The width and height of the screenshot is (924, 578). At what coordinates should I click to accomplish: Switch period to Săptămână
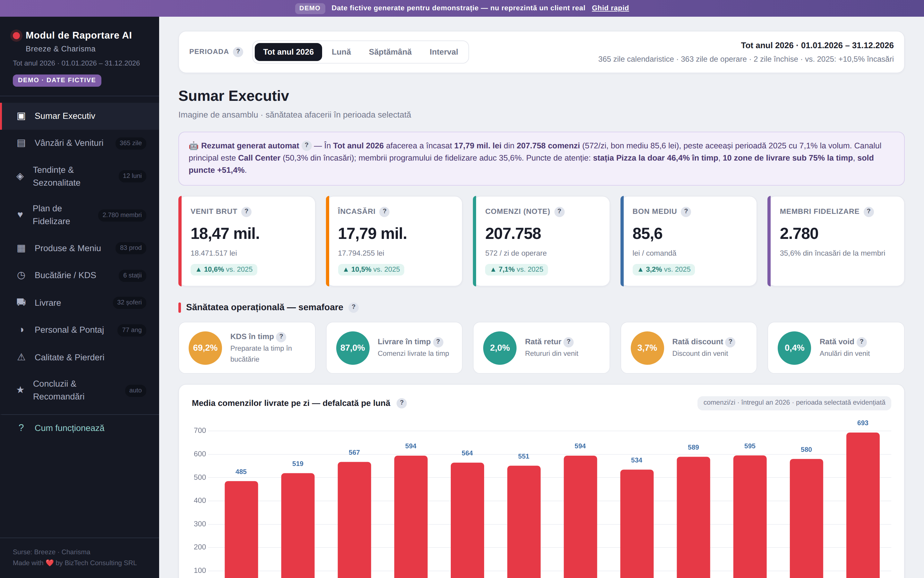click(390, 52)
